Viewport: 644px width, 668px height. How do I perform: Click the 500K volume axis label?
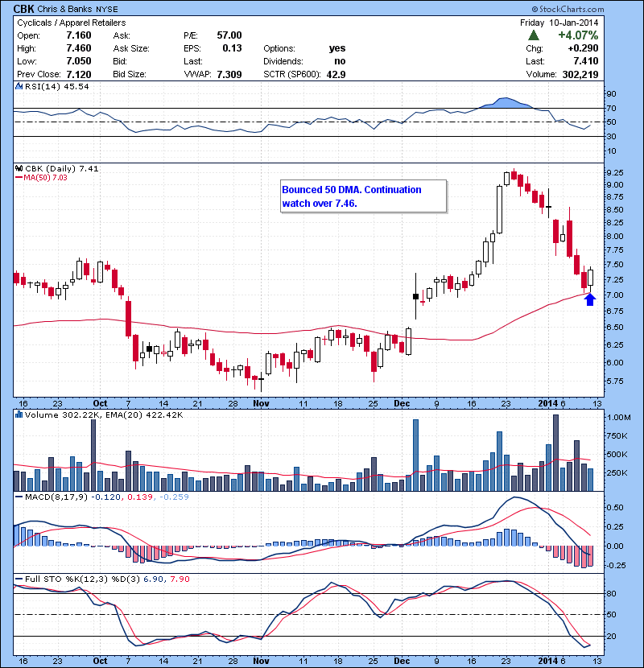[617, 455]
